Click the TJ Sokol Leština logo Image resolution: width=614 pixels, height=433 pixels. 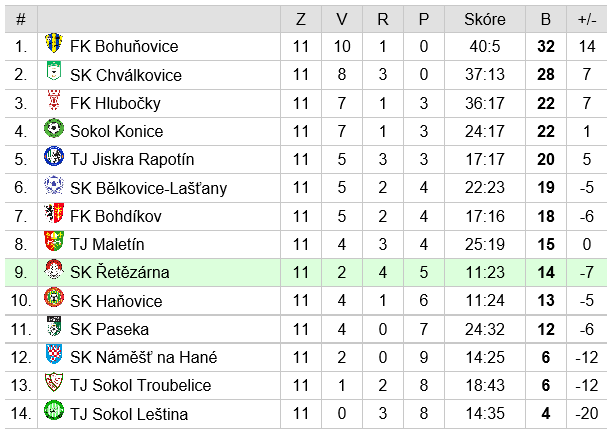(54, 411)
